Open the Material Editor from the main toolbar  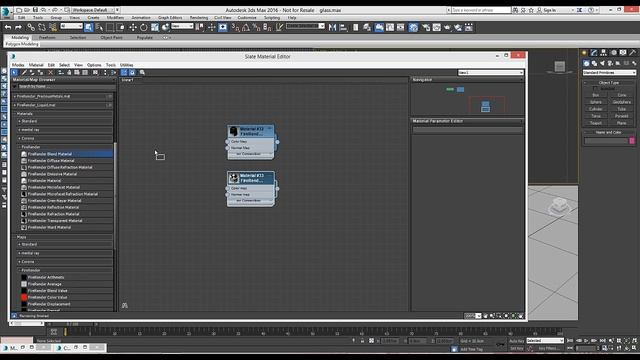coord(413,27)
